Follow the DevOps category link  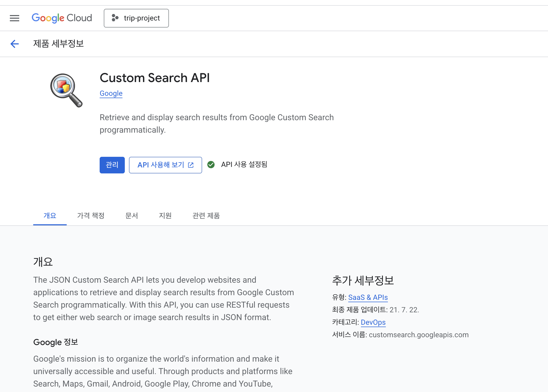(x=373, y=322)
